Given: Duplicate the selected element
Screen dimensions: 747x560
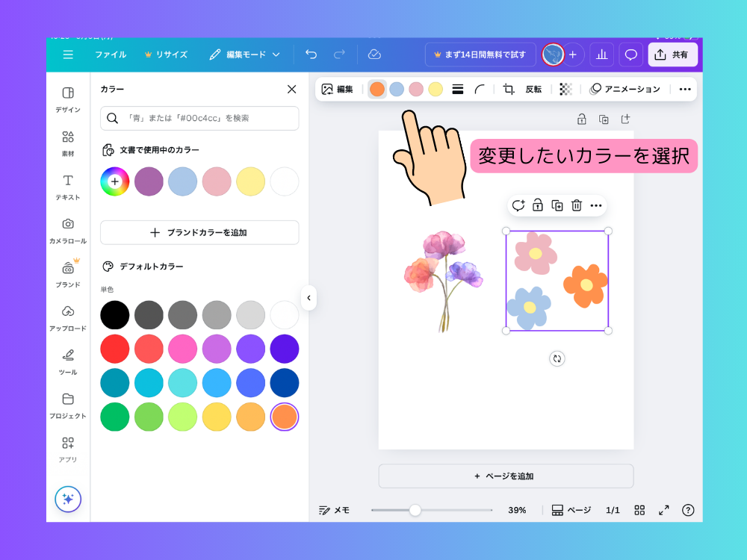Looking at the screenshot, I should (557, 205).
